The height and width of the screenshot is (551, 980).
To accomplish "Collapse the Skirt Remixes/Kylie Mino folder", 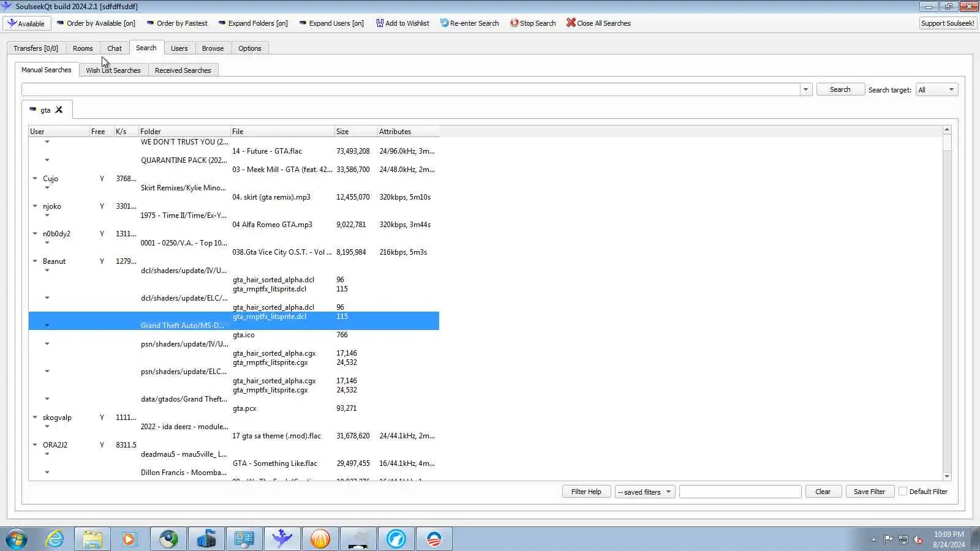I will 47,188.
